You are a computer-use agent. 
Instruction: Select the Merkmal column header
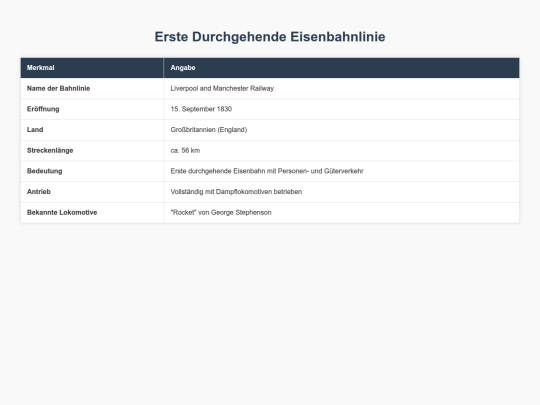pyautogui.click(x=92, y=68)
